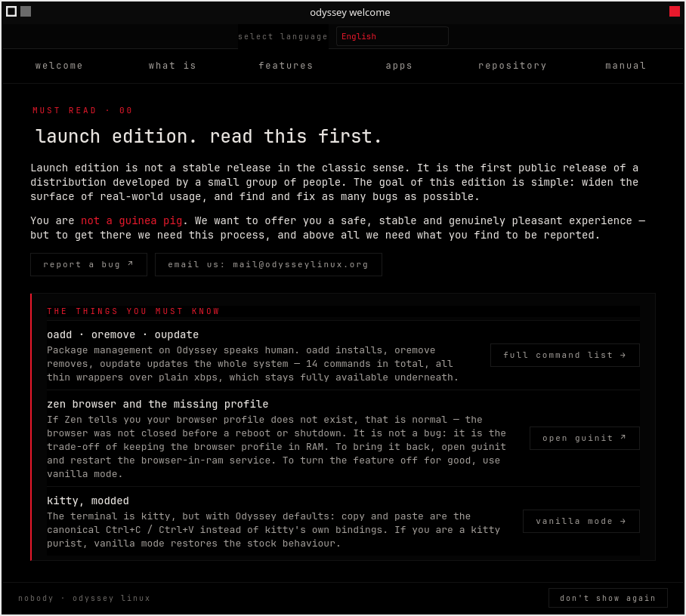Open the English language dropdown
The image size is (686, 616).
(392, 36)
